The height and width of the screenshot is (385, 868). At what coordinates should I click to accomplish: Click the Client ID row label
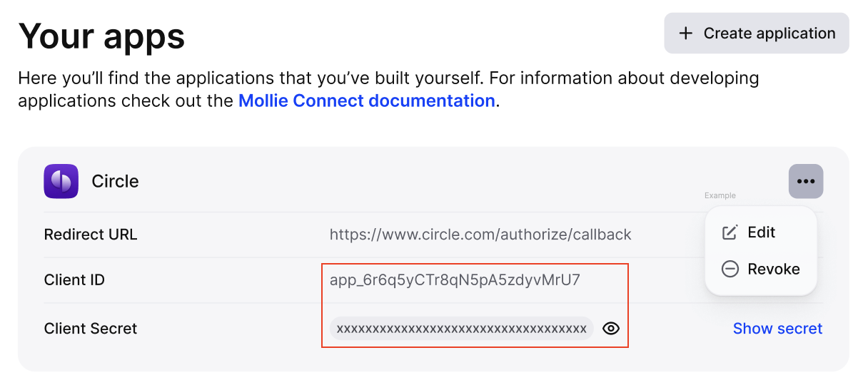[74, 280]
